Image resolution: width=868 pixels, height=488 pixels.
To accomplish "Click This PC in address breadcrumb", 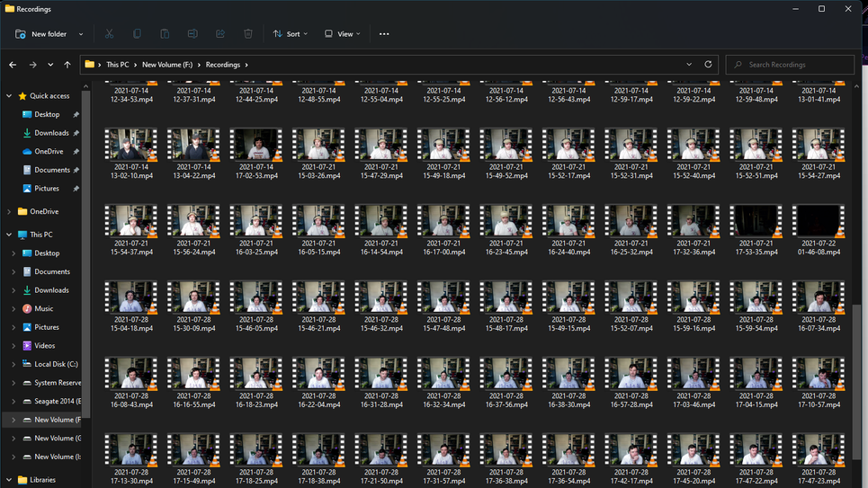I will (x=118, y=65).
